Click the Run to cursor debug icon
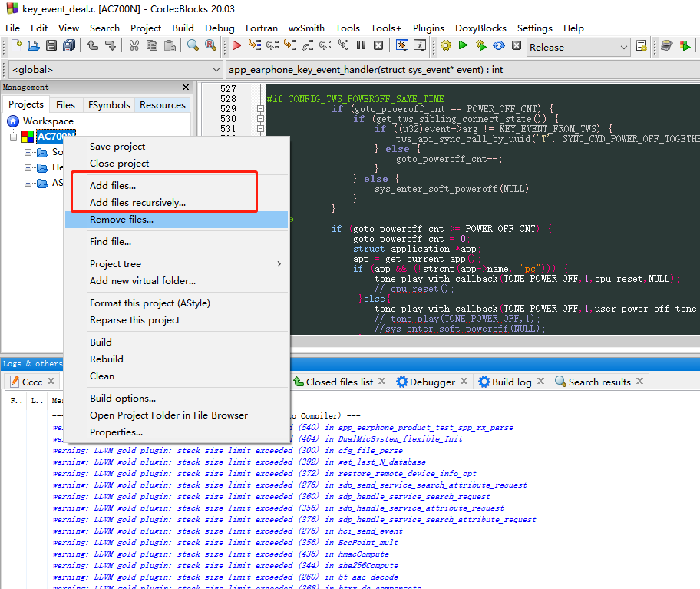Image resolution: width=700 pixels, height=589 pixels. 255,45
